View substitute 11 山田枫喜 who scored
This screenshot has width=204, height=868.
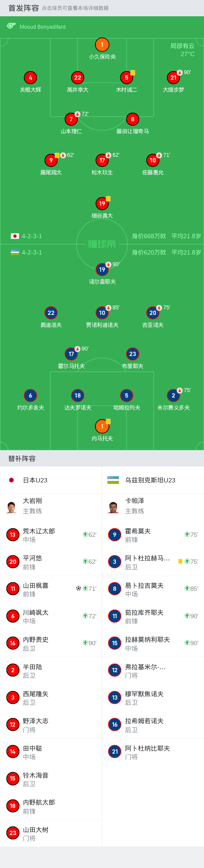point(51,589)
